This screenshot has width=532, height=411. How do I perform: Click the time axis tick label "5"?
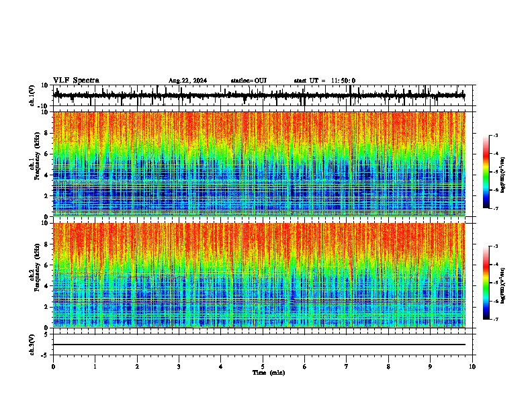click(x=263, y=367)
